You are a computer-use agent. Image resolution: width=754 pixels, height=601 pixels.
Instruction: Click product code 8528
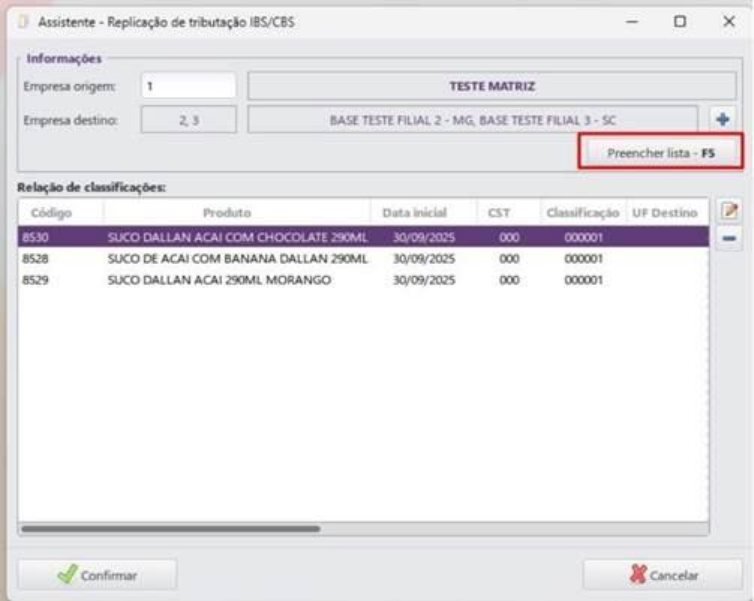[35, 259]
